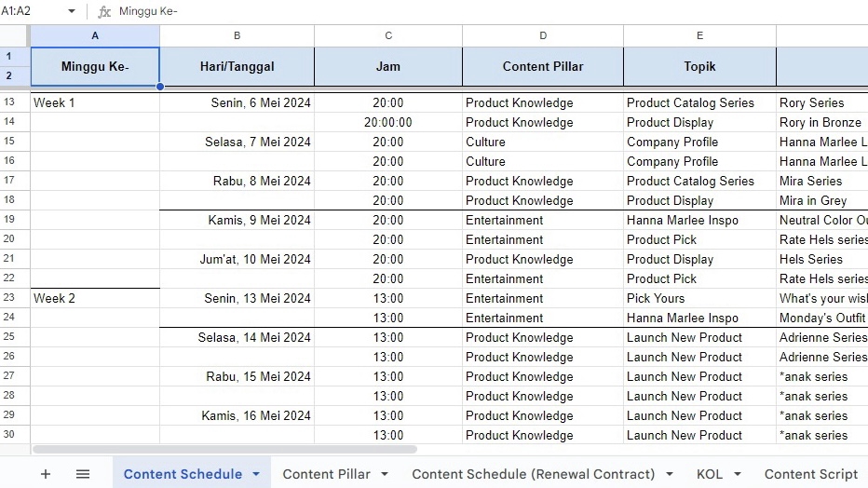Switch to Content Schedule (Renewal Contract) tab
This screenshot has height=488, width=868.
coord(533,474)
